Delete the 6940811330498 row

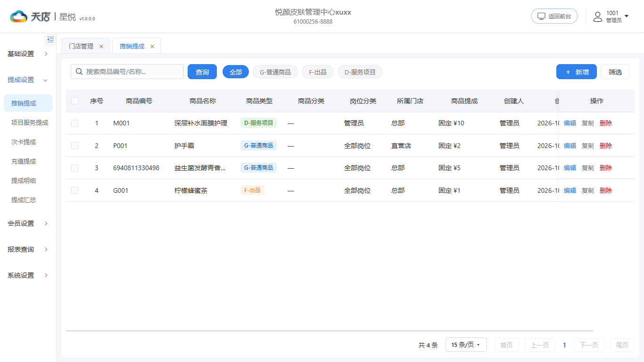(x=606, y=168)
